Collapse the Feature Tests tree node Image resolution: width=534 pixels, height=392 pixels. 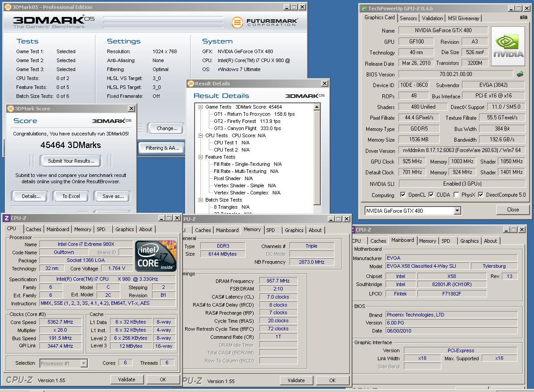coord(201,157)
